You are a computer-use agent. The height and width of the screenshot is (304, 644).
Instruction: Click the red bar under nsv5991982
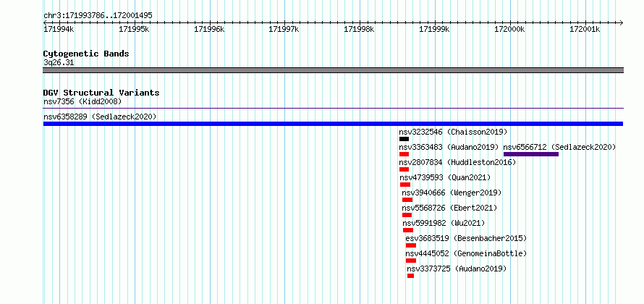(x=408, y=230)
